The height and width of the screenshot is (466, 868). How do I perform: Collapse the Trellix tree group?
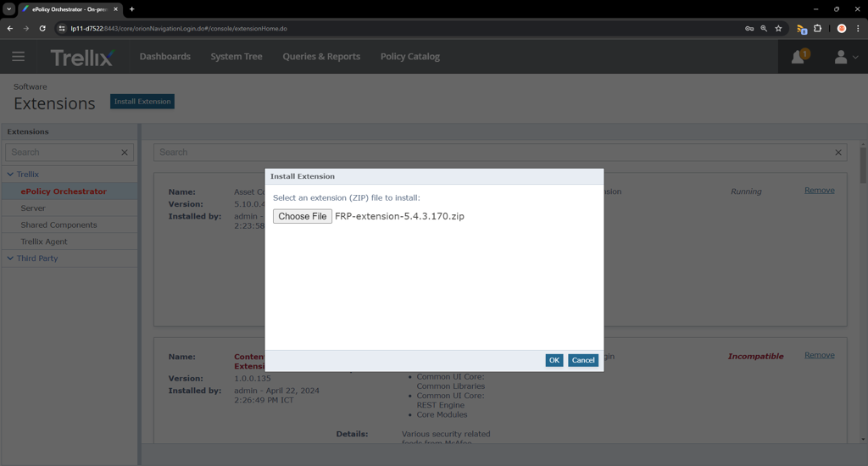pyautogui.click(x=10, y=175)
